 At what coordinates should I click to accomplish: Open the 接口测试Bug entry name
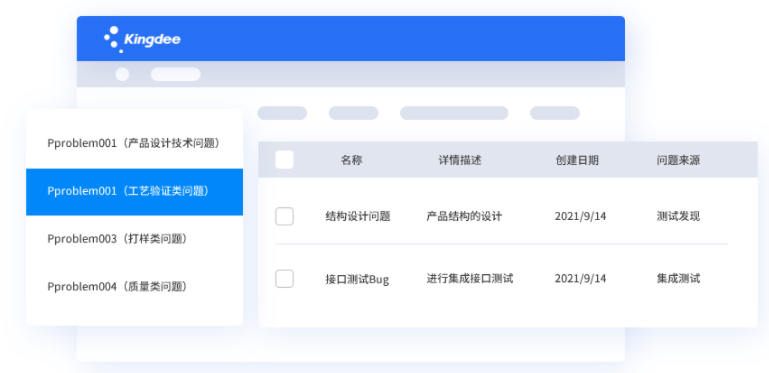point(357,279)
